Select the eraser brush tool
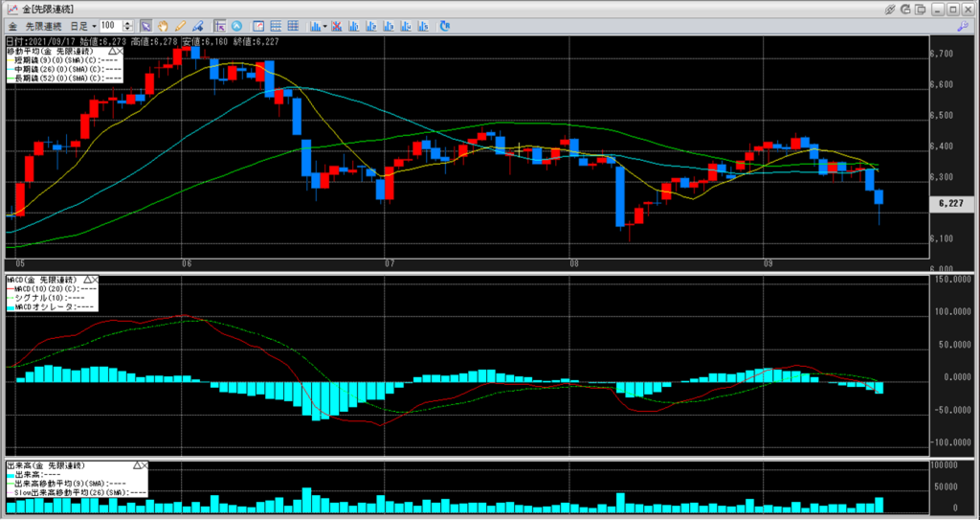The height and width of the screenshot is (520, 980). coord(197,26)
